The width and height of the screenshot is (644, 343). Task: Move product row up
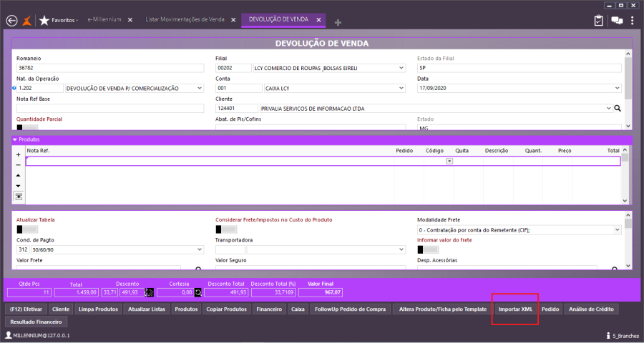click(18, 175)
